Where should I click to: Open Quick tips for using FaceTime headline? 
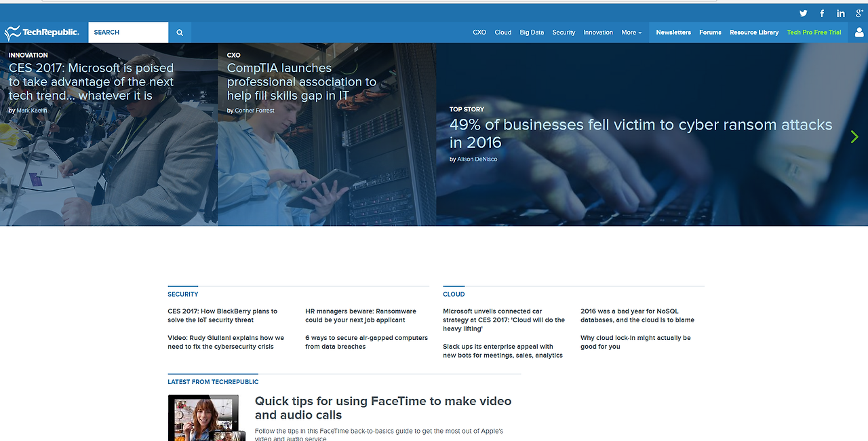coord(383,408)
